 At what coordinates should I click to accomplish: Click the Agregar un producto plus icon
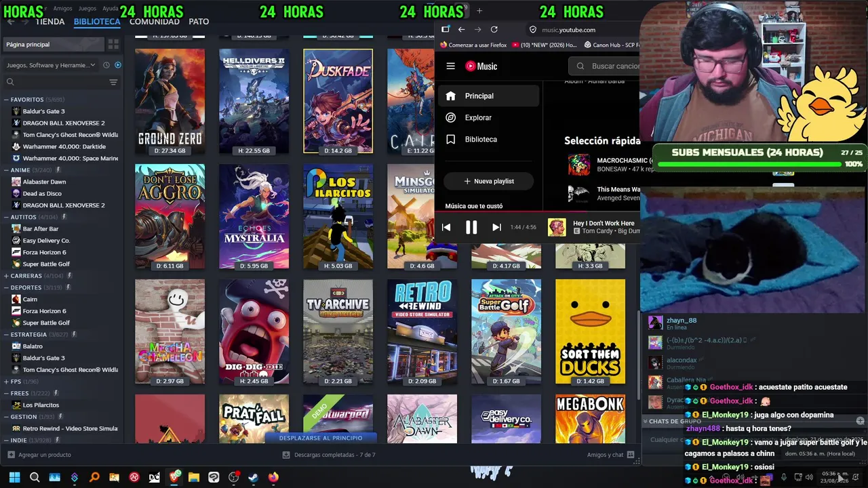[11, 455]
